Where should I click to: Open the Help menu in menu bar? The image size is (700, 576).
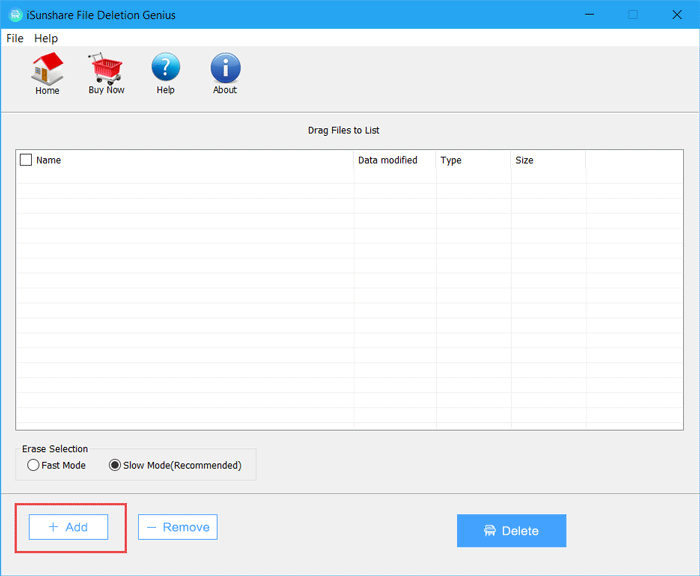pyautogui.click(x=46, y=38)
